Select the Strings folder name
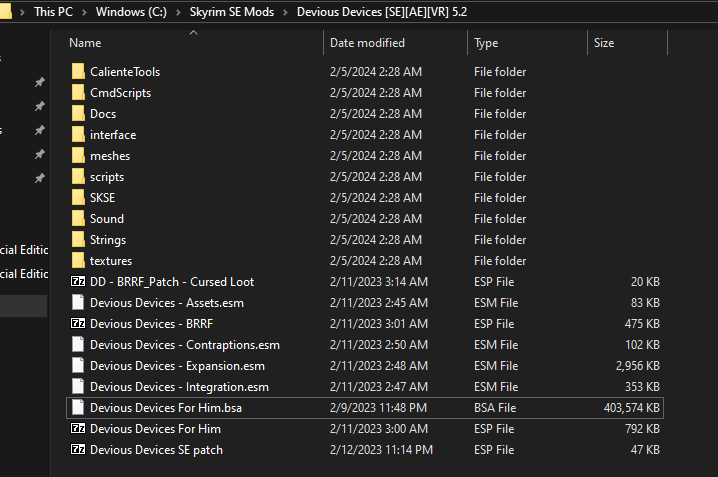Viewport: 718px width, 477px height. click(108, 240)
